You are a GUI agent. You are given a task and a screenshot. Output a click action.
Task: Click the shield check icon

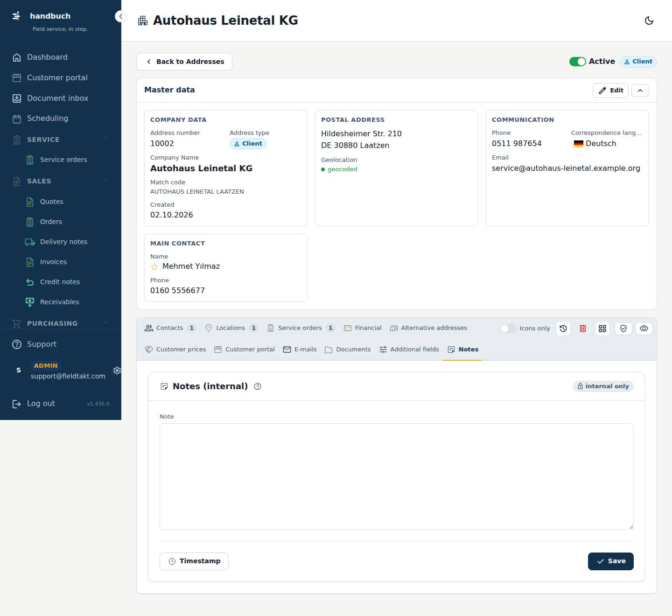pos(623,329)
